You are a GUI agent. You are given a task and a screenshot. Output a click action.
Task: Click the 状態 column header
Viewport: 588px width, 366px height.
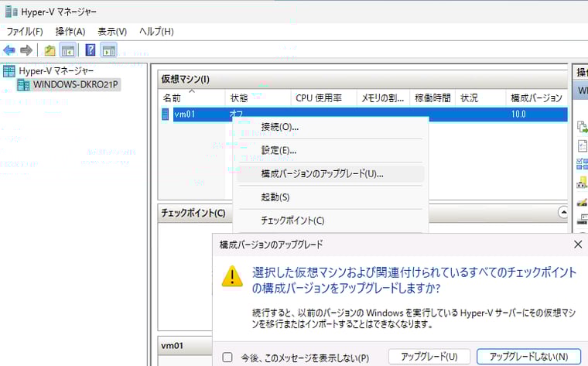pyautogui.click(x=258, y=98)
